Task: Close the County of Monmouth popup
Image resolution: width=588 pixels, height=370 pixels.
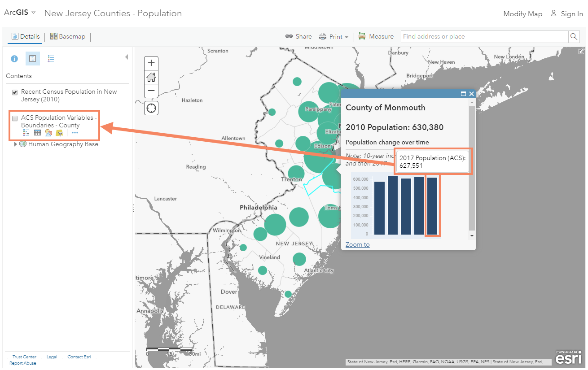Action: click(x=471, y=94)
